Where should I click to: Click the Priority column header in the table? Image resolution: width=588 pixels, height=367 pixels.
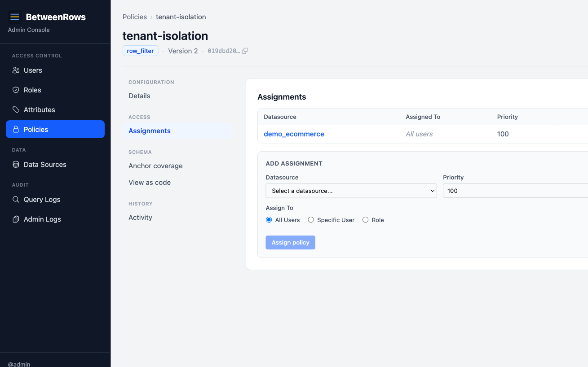[508, 117]
